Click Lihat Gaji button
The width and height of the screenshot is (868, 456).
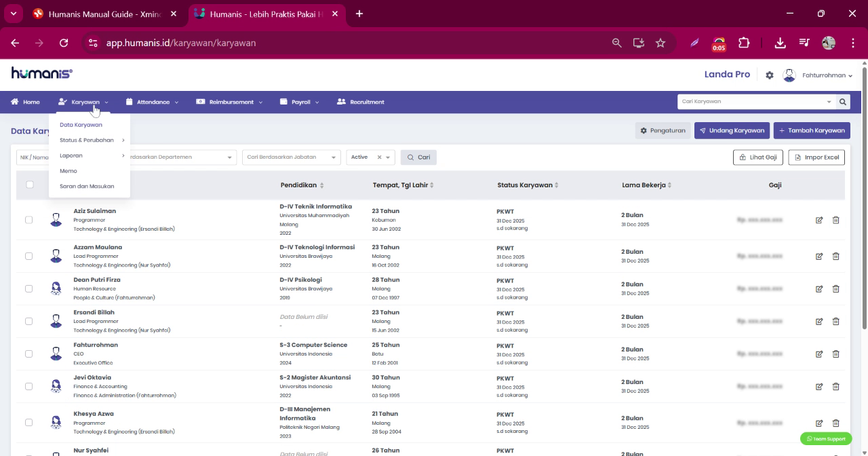(x=758, y=157)
